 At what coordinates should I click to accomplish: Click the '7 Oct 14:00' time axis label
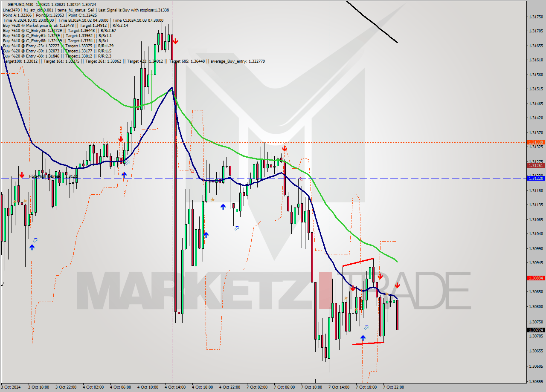click(339, 387)
